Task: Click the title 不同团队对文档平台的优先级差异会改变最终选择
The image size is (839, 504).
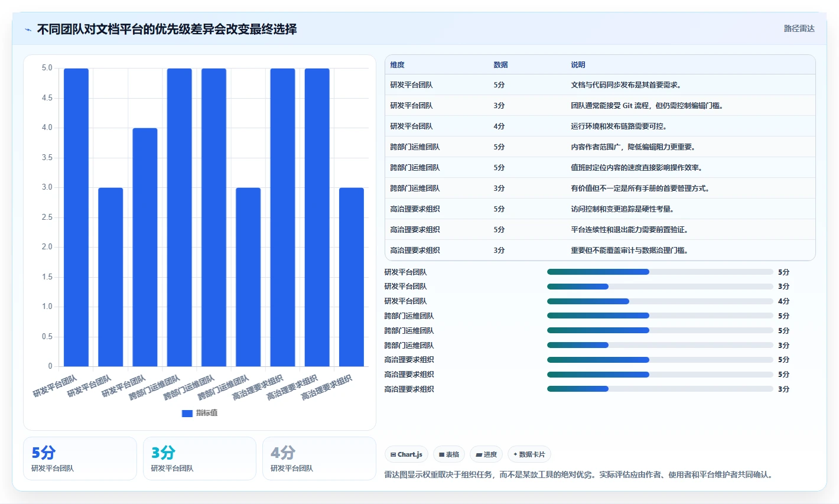Action: click(167, 29)
